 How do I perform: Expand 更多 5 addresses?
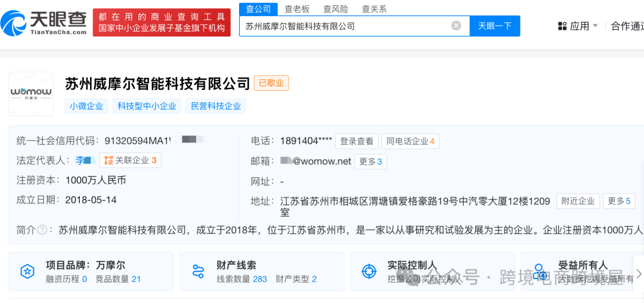619,201
